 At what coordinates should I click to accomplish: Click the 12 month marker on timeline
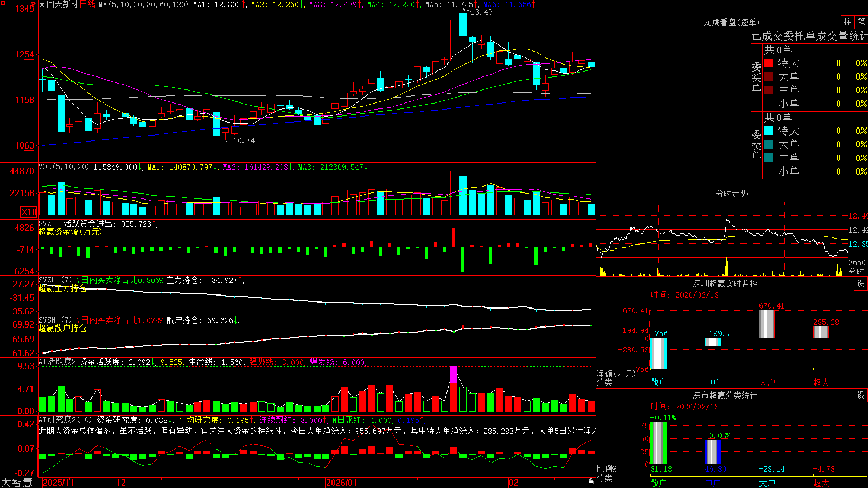pos(122,483)
